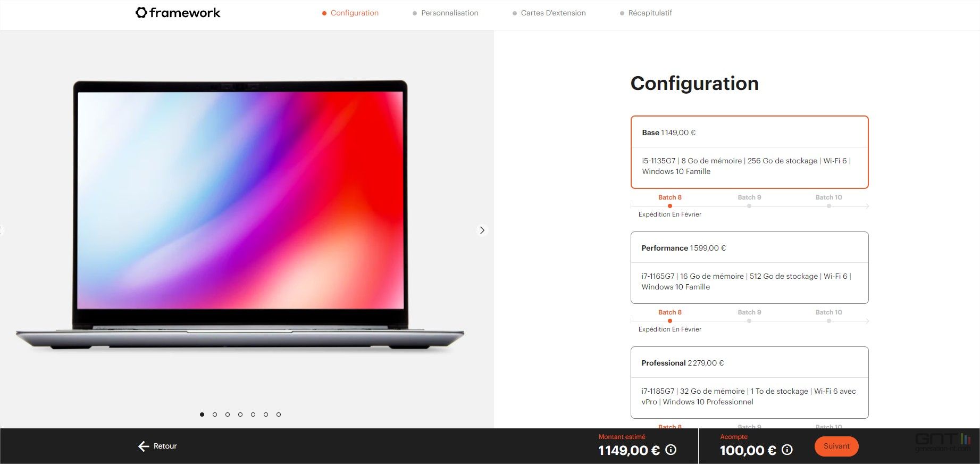This screenshot has height=464, width=980.
Task: Open info icon beside Acompte amount
Action: click(788, 450)
